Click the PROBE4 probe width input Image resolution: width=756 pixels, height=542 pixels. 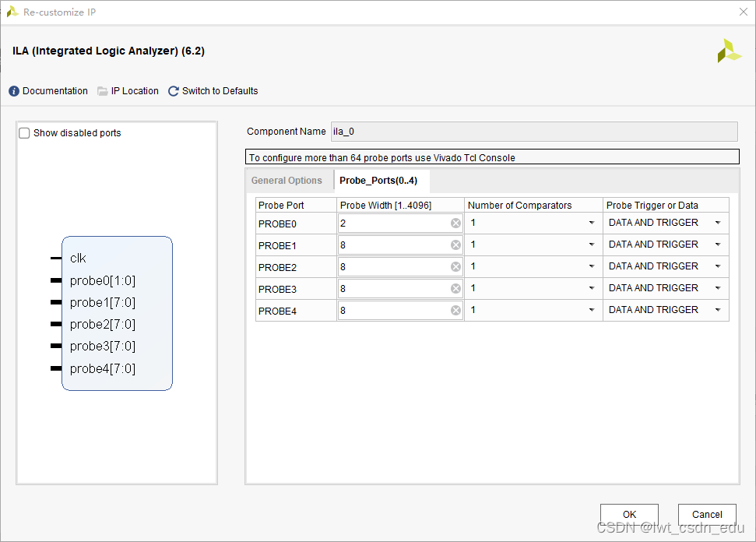tap(400, 310)
